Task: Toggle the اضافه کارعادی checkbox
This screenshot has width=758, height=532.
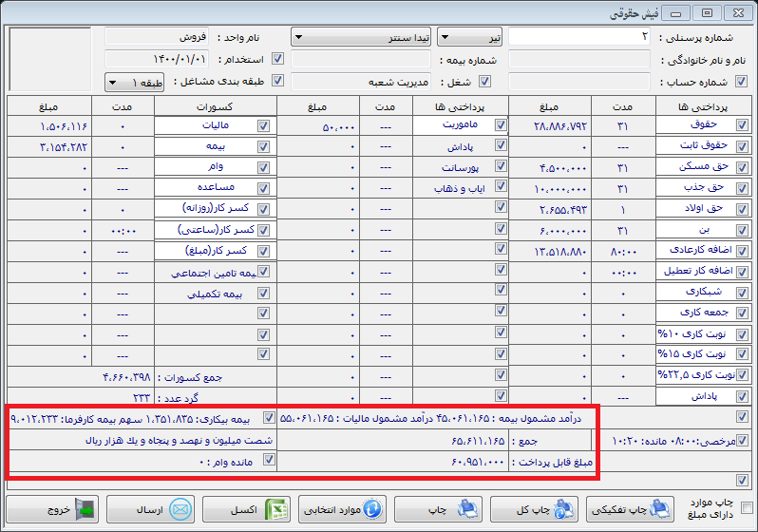Action: (x=742, y=251)
